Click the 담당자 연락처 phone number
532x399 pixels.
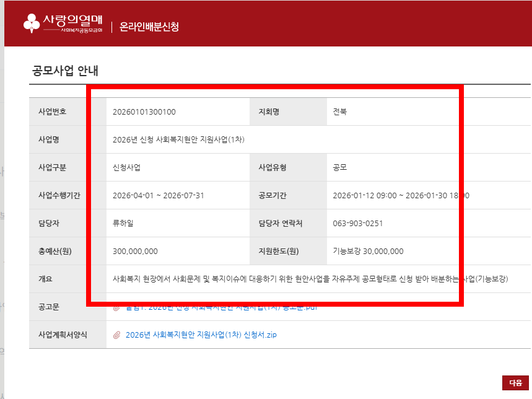coord(359,223)
